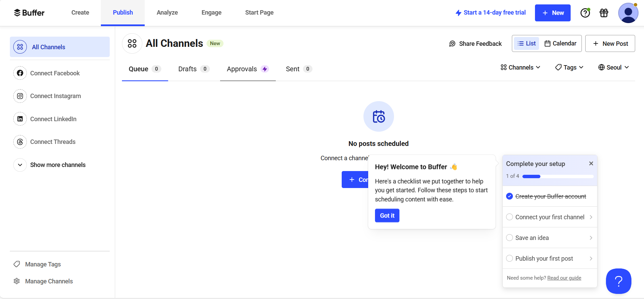Image resolution: width=644 pixels, height=299 pixels.
Task: Click the Instagram icon in sidebar
Action: click(x=20, y=96)
